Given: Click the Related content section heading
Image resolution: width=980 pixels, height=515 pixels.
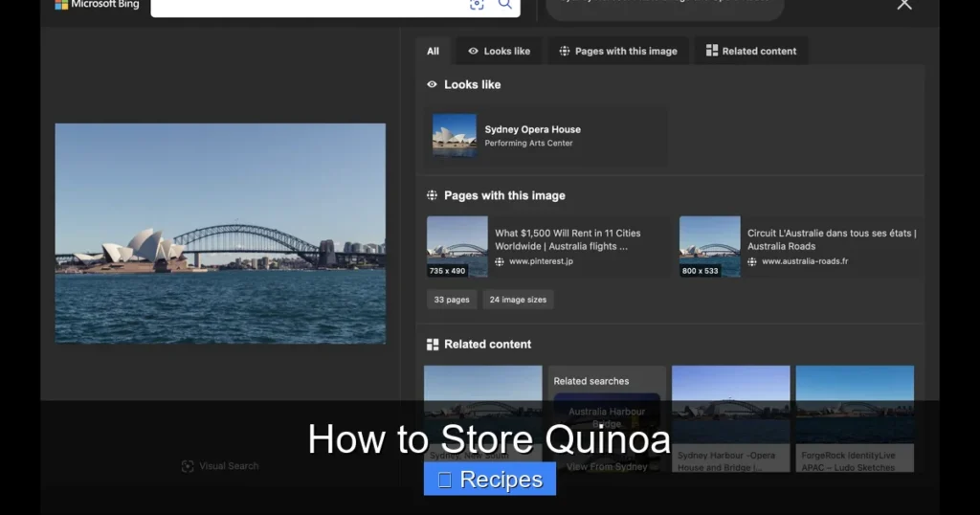Looking at the screenshot, I should (x=487, y=345).
